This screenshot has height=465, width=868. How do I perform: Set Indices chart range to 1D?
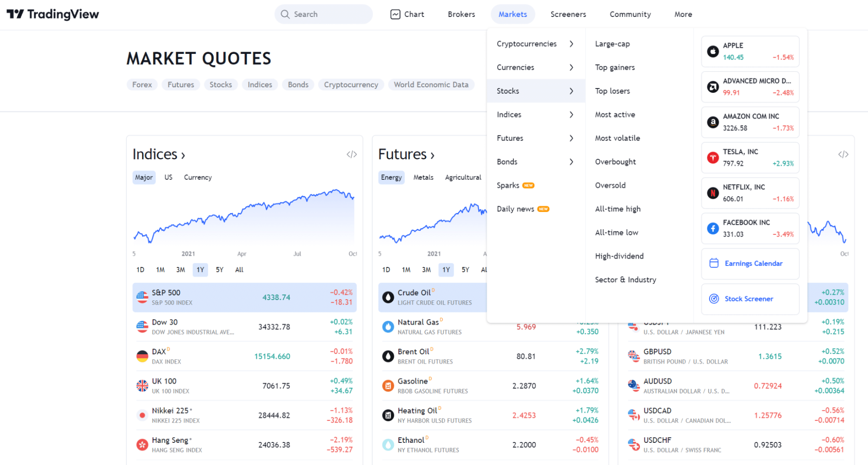coord(140,270)
